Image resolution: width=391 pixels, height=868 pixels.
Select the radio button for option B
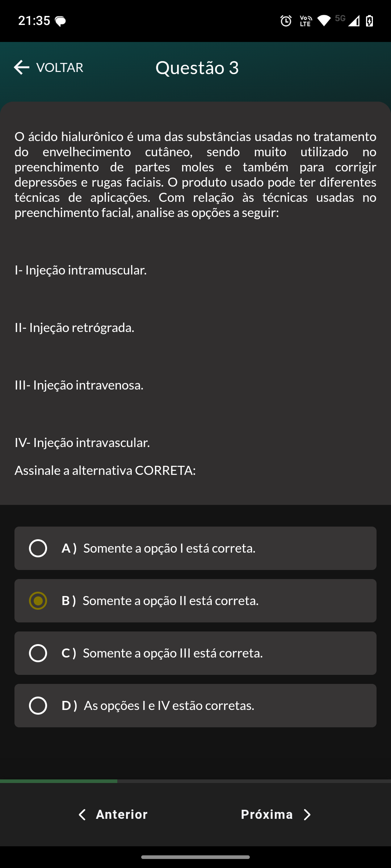[x=38, y=601]
